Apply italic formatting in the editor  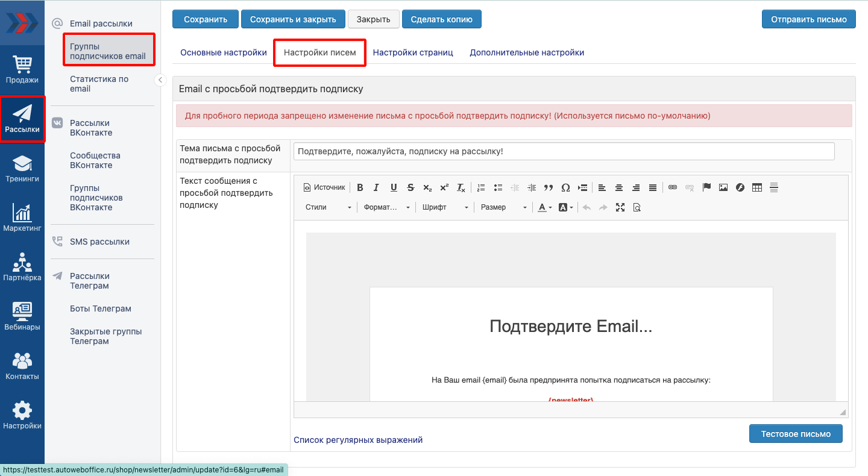pyautogui.click(x=377, y=187)
